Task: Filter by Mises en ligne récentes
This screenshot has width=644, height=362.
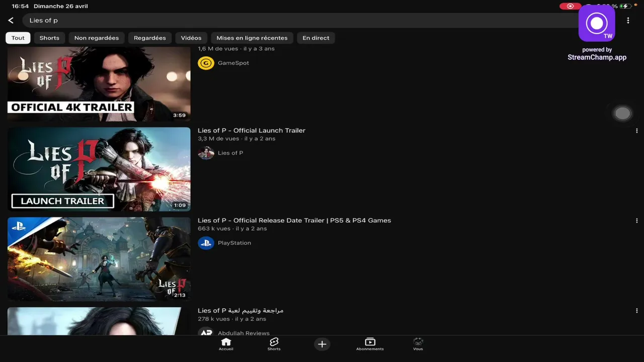Action: tap(252, 38)
